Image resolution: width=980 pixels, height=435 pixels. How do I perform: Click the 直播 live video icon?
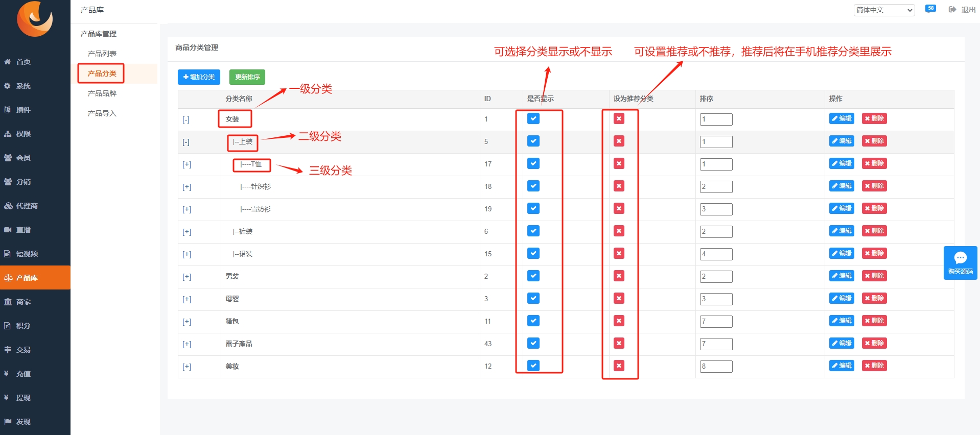(8, 230)
